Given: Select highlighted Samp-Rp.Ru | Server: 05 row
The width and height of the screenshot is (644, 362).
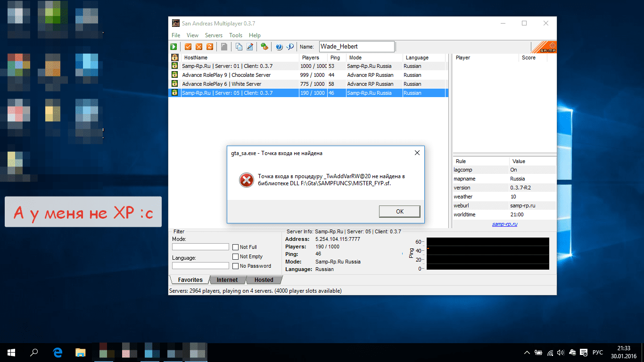Looking at the screenshot, I should pyautogui.click(x=308, y=93).
